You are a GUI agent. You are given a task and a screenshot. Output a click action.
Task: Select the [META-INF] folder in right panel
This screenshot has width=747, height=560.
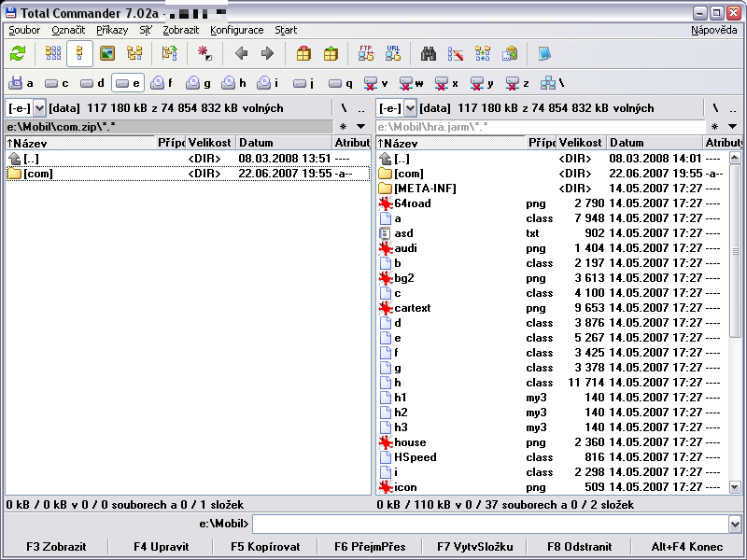(x=553, y=189)
